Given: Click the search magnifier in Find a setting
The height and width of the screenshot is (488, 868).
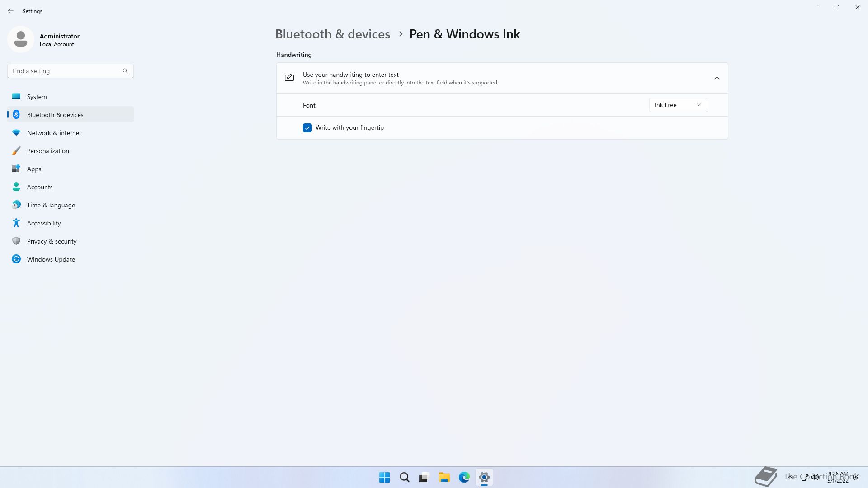Looking at the screenshot, I should coord(125,71).
